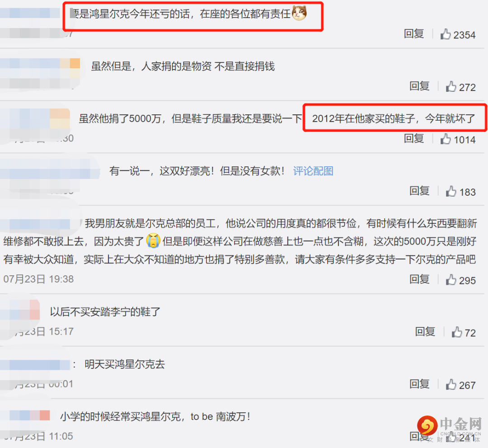Image resolution: width=488 pixels, height=448 pixels.
Task: Click thumbs-up on the 272-like comment
Action: coord(451,86)
